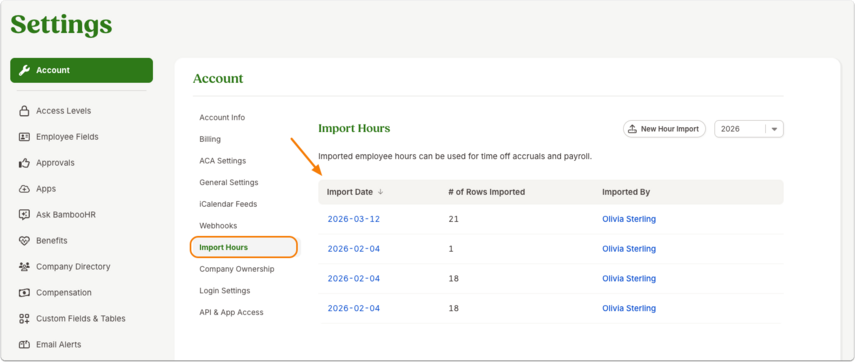Viewport: 855px width, 362px height.
Task: Sort by the Import Date column header
Action: coord(350,192)
